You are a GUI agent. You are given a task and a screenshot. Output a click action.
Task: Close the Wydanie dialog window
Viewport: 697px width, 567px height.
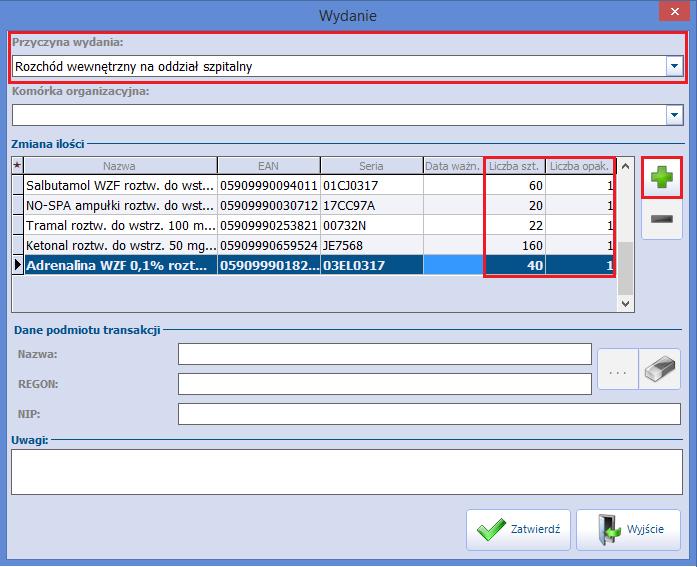pos(674,12)
